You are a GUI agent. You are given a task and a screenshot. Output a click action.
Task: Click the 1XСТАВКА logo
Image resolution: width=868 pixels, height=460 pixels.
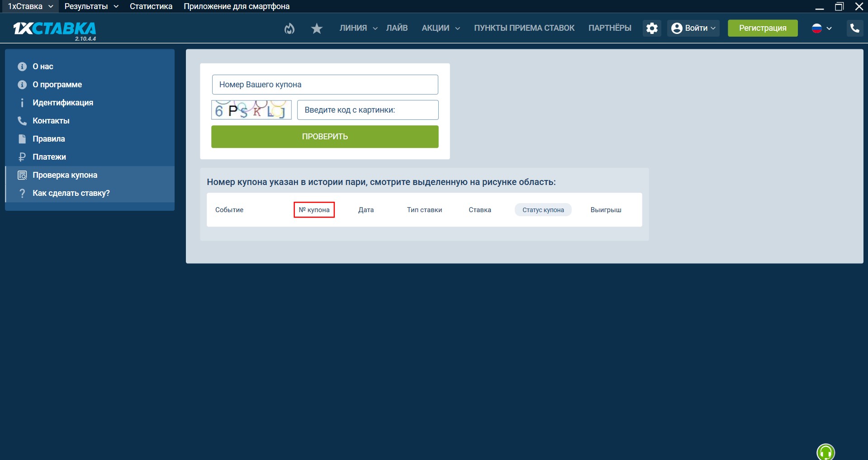[x=55, y=28]
